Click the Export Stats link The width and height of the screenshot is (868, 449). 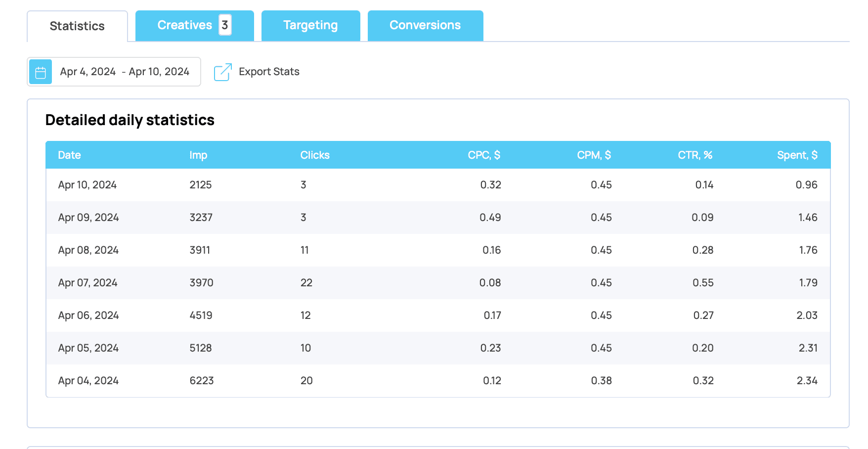coord(269,71)
